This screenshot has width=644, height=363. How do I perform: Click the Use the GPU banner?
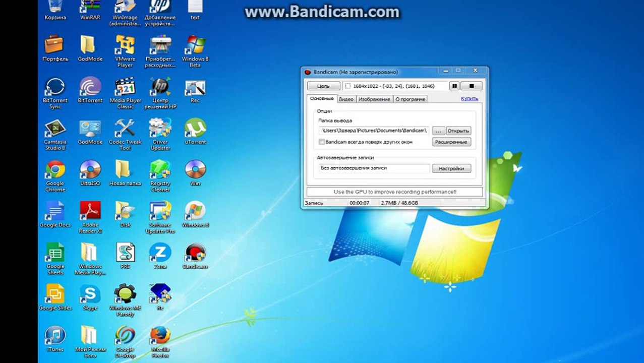(x=395, y=192)
